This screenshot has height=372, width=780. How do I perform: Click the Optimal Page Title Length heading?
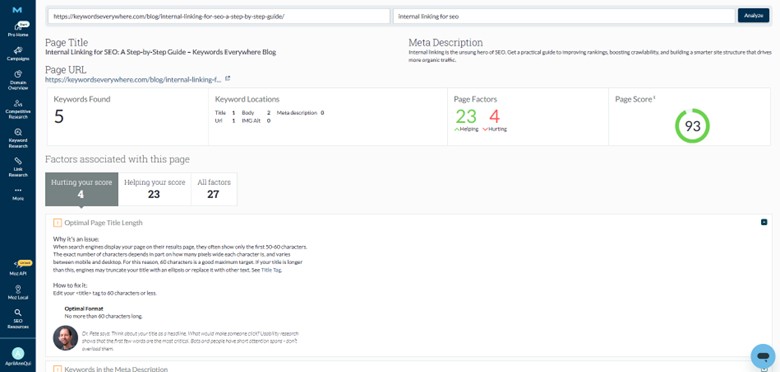coord(103,223)
